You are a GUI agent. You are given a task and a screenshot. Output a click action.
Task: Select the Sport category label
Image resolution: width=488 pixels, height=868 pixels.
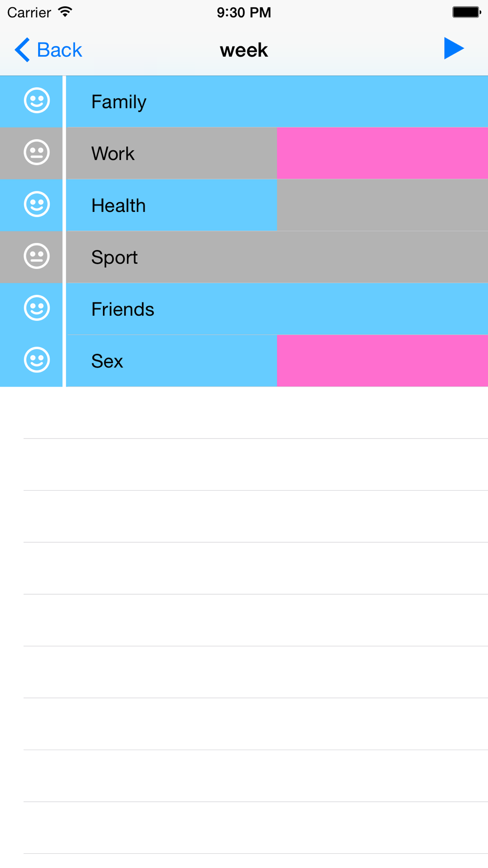click(115, 257)
